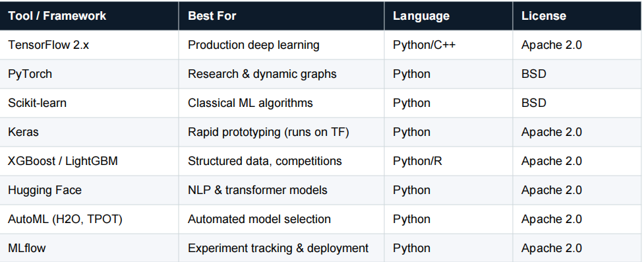The height and width of the screenshot is (262, 644).
Task: Click the 'Python/R' language cell
Action: [448, 161]
